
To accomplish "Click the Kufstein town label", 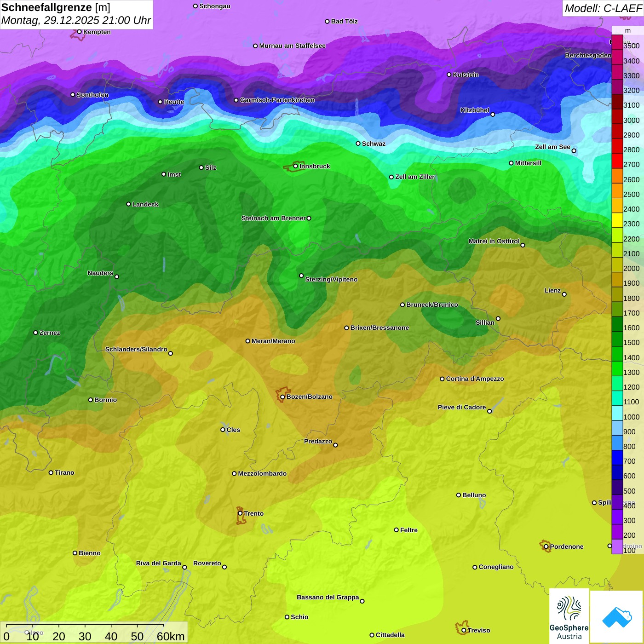I will [466, 75].
